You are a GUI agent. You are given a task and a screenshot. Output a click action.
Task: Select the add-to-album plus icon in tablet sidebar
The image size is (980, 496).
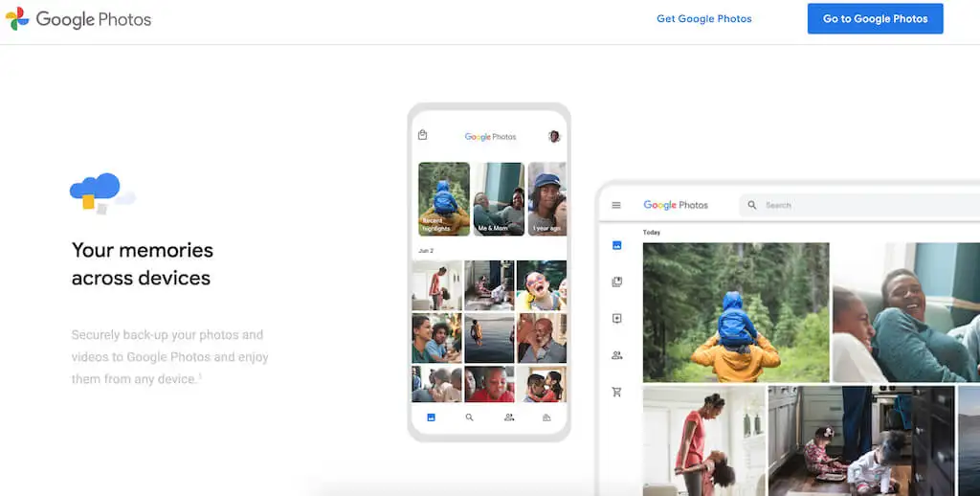[617, 318]
